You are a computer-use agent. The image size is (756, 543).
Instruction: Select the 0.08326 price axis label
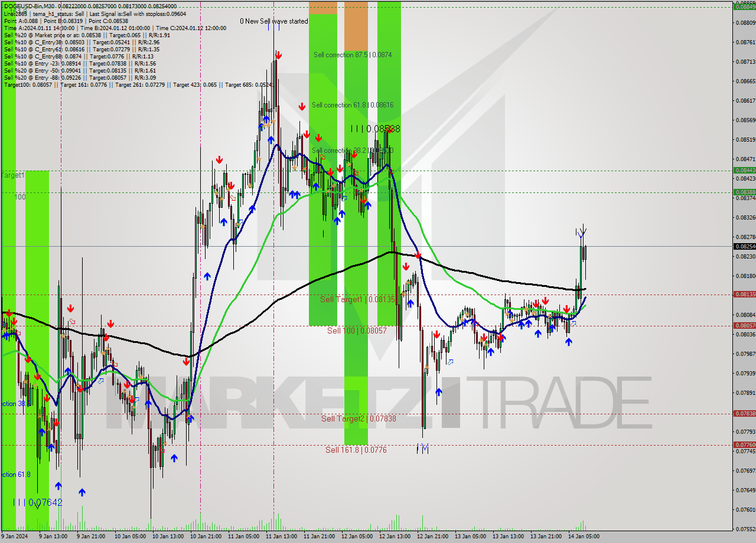tap(746, 217)
